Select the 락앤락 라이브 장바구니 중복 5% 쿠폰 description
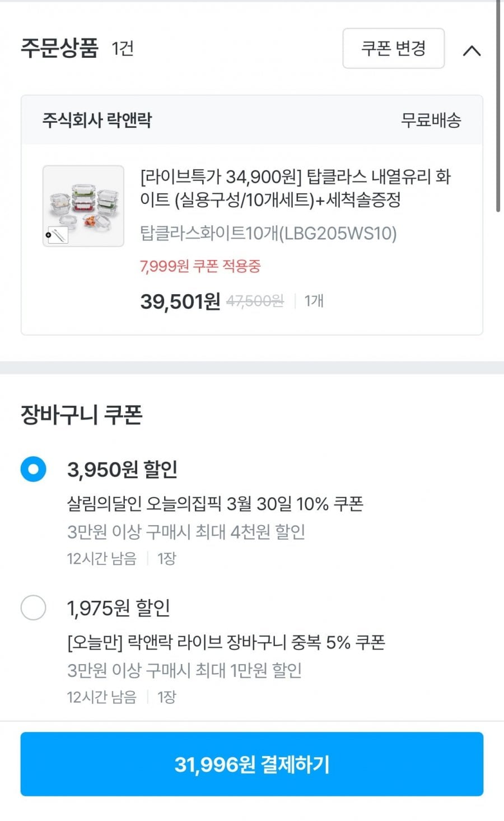Screen dimensions: 504x821 226,642
